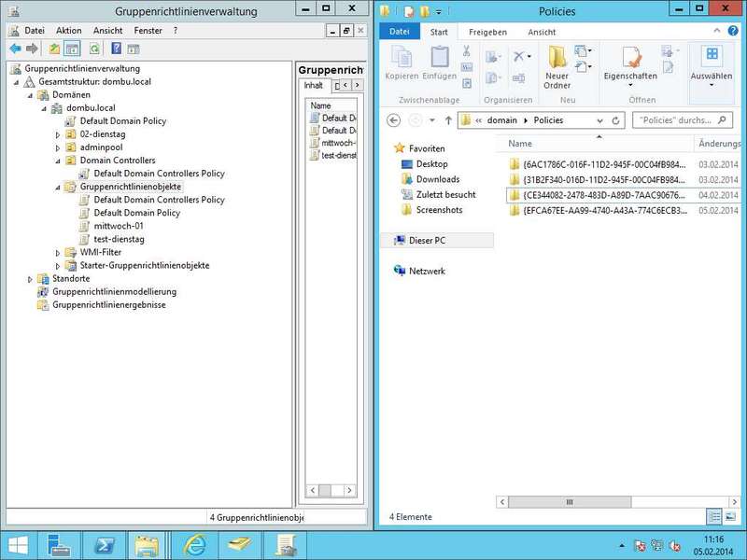Click File Explorer icon in taskbar
The width and height of the screenshot is (747, 560).
[148, 546]
